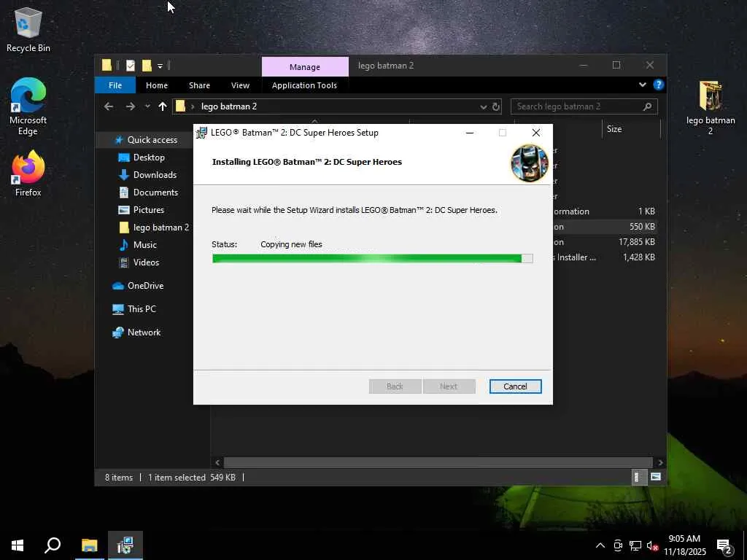Viewport: 747px width, 560px height.
Task: Click the address bar path lego batman 2
Action: coord(228,106)
